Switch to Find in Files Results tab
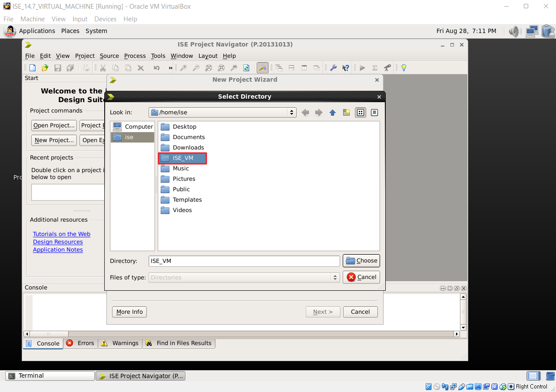Viewport: 556px width, 392px height. 179,343
